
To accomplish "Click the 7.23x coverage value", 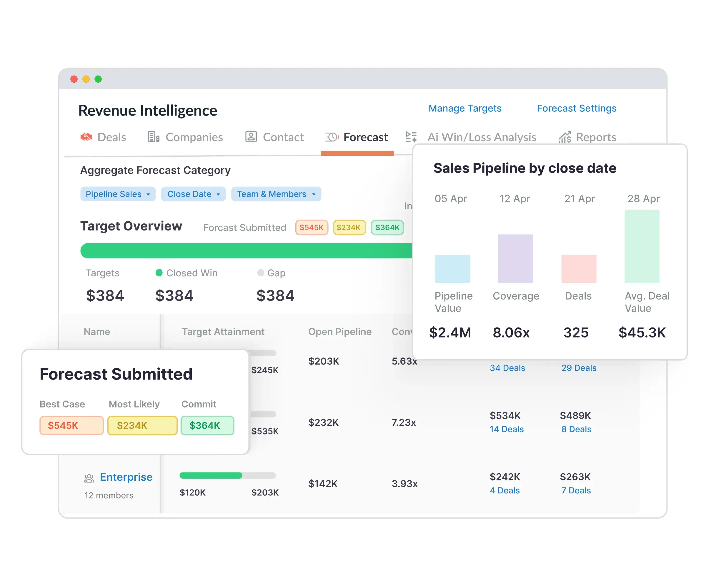I will (404, 422).
